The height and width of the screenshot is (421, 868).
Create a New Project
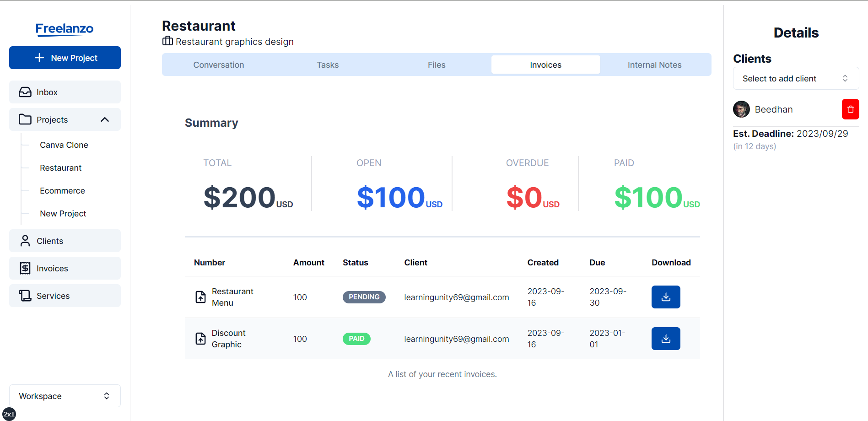tap(65, 58)
